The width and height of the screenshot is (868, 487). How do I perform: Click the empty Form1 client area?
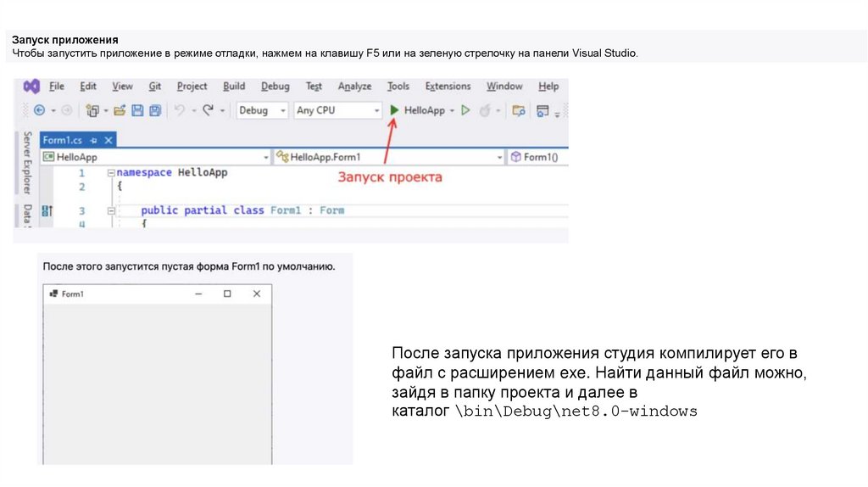157,383
